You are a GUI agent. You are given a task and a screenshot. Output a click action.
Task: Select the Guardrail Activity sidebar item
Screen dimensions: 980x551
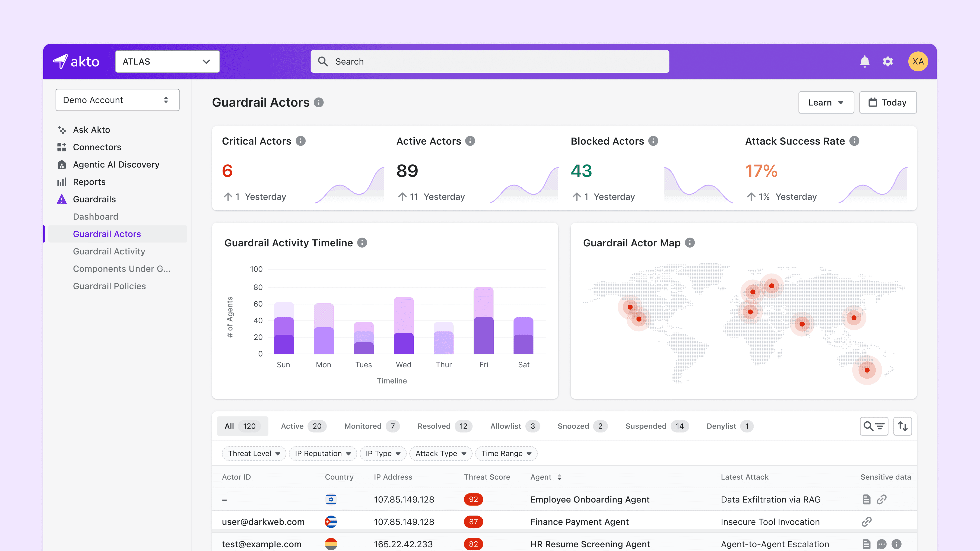(109, 251)
